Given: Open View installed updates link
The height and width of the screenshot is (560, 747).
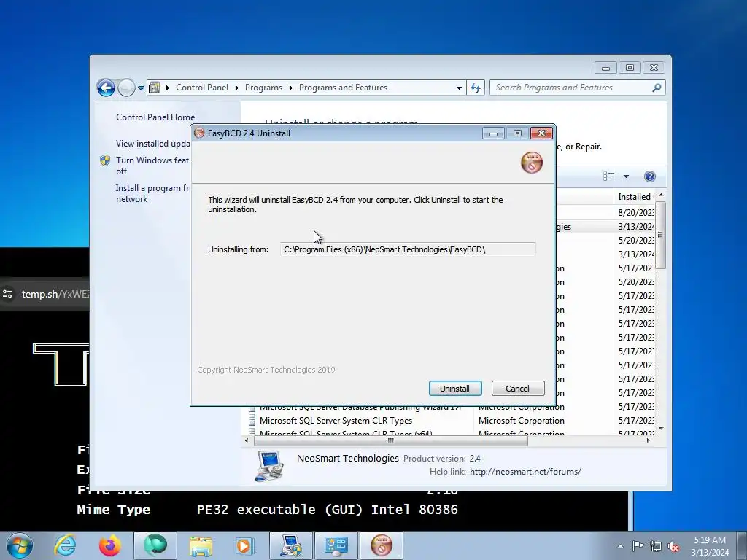Looking at the screenshot, I should click(x=153, y=144).
